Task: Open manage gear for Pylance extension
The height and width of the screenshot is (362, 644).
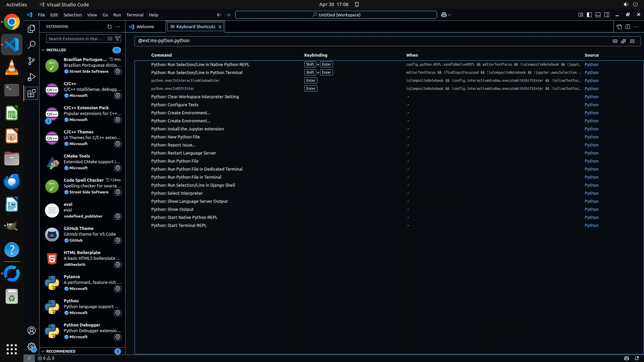Action: 117,289
